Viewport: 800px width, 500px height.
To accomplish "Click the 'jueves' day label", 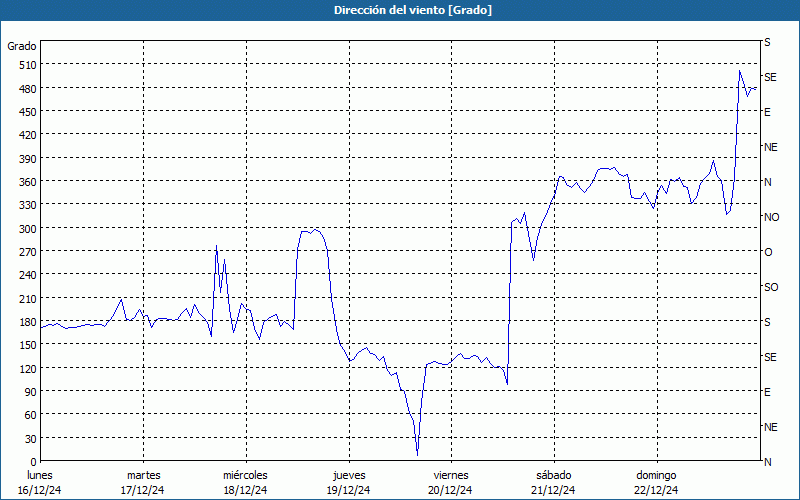I will (x=349, y=475).
